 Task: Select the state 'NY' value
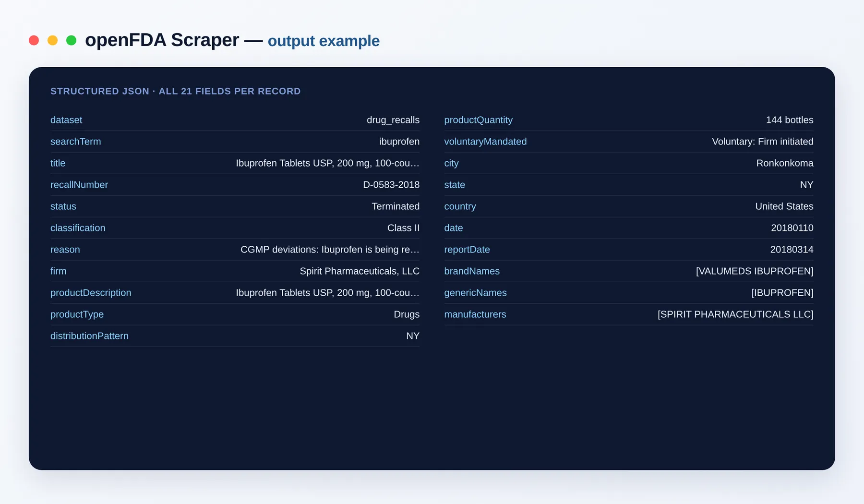807,185
